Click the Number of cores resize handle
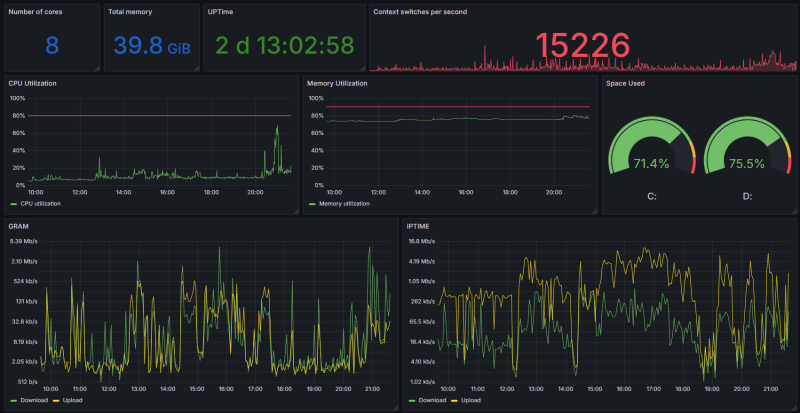 click(x=97, y=68)
